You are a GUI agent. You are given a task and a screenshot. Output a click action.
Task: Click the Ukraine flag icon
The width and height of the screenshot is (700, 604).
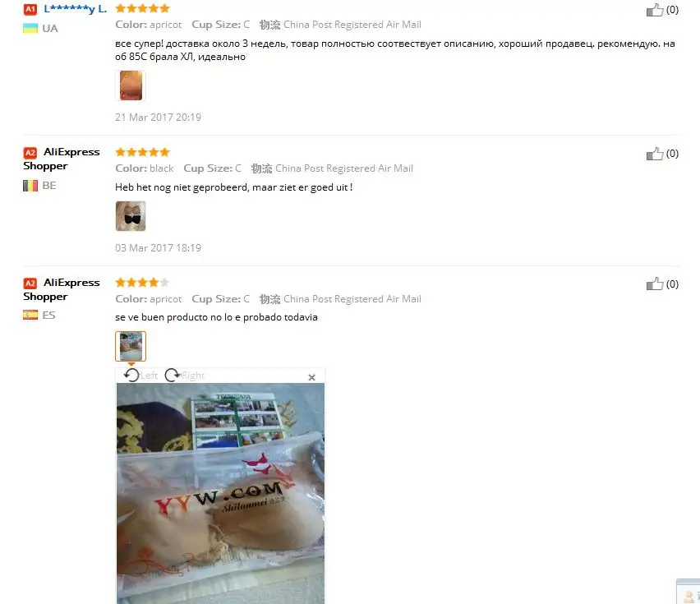(30, 28)
